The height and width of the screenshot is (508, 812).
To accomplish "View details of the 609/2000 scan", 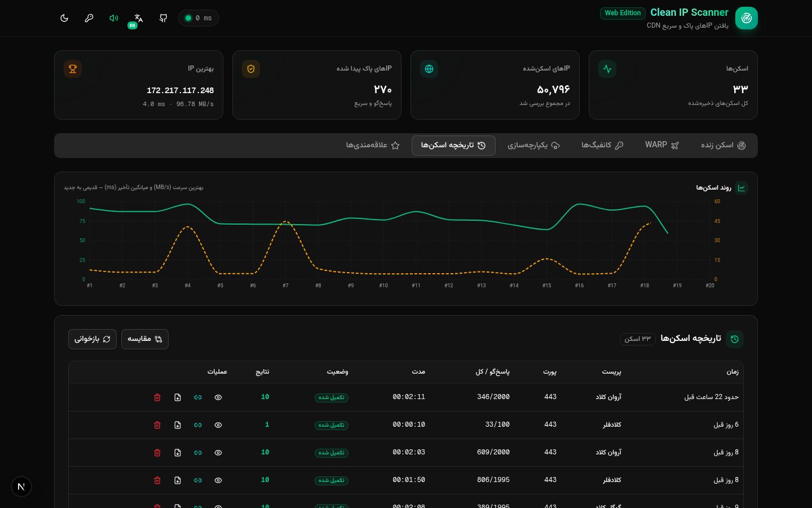I will click(218, 453).
